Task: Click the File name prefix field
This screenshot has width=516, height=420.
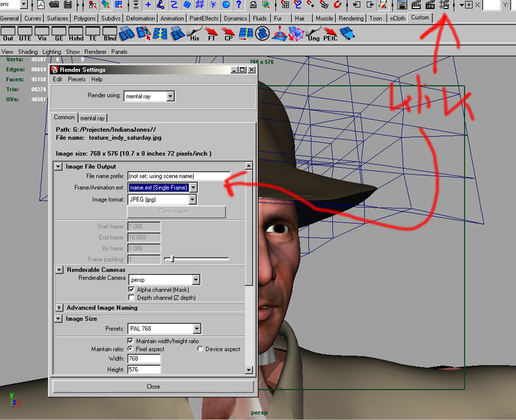Action: (x=179, y=175)
